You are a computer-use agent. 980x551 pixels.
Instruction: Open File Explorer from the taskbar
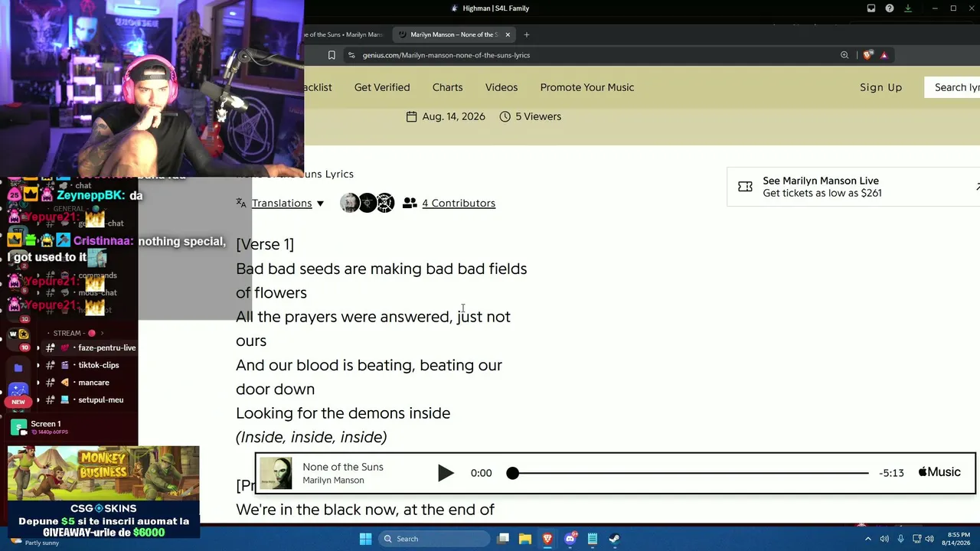(525, 539)
